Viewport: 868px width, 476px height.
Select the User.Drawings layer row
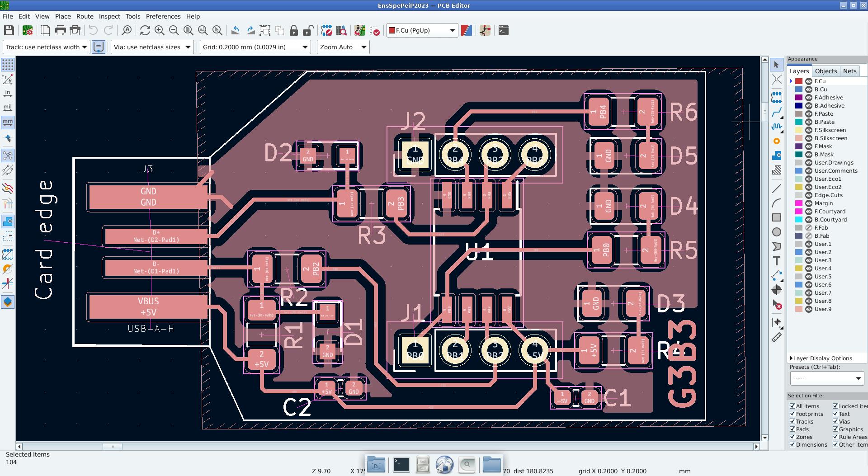coord(827,163)
